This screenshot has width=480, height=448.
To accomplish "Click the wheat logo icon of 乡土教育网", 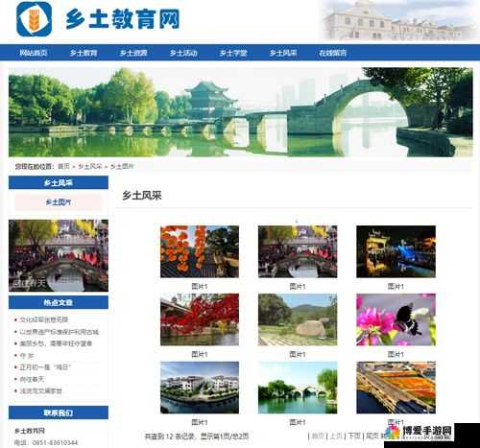I will pyautogui.click(x=34, y=19).
